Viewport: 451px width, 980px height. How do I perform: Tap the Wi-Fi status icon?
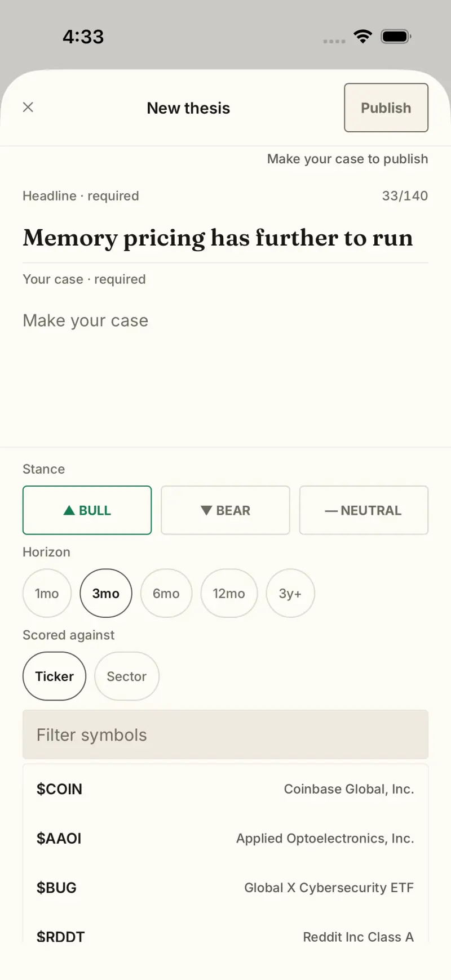click(363, 37)
